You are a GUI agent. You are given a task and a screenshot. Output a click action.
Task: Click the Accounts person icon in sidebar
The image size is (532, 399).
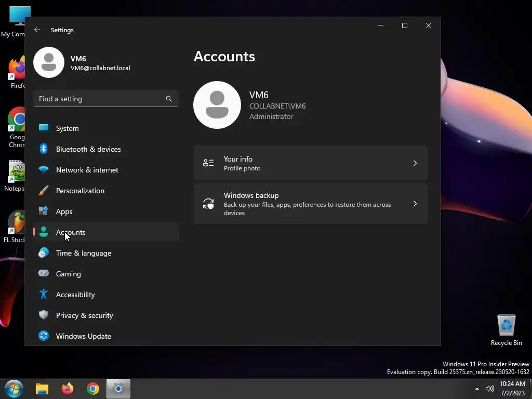click(44, 232)
